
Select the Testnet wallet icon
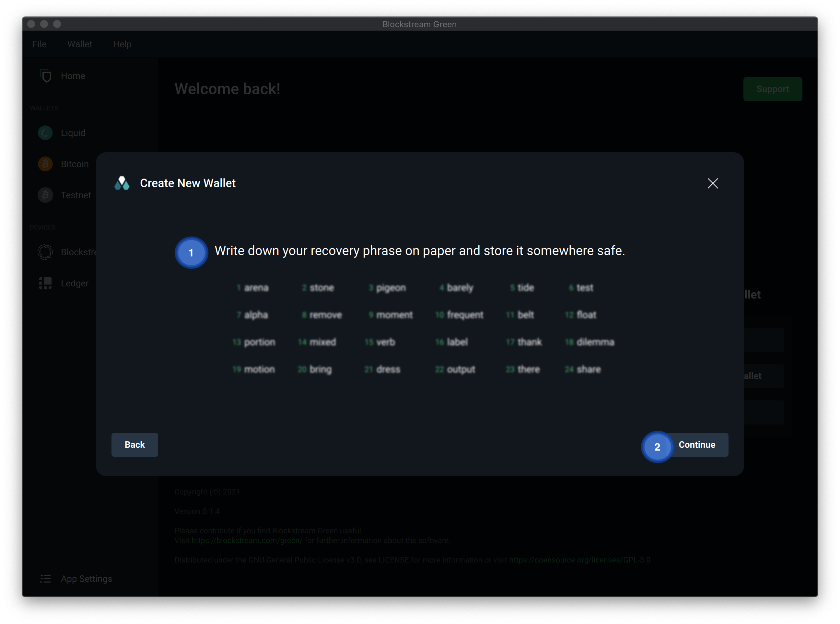(x=45, y=195)
